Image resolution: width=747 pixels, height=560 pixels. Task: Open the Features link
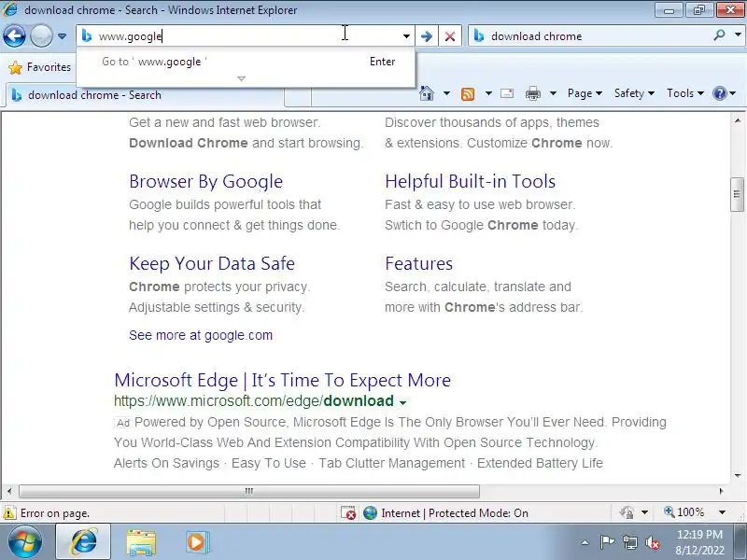click(x=418, y=263)
